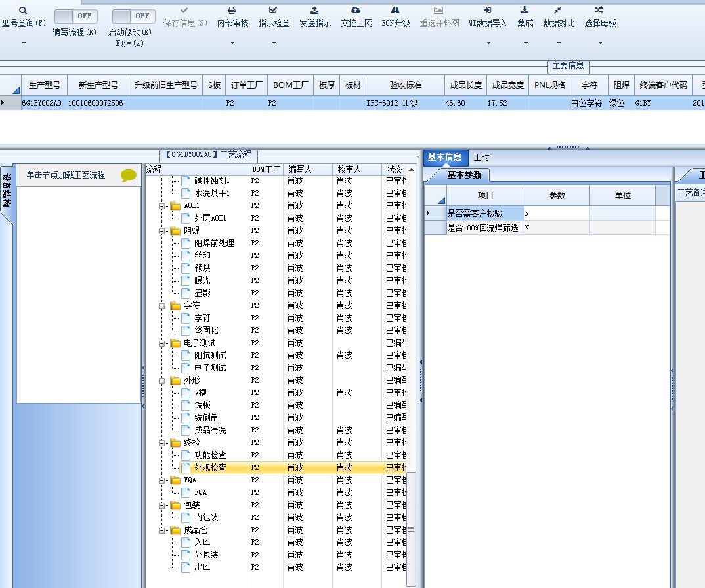Viewport: 705px width, 588px height.
Task: Click the ECN升级 icon
Action: click(395, 10)
